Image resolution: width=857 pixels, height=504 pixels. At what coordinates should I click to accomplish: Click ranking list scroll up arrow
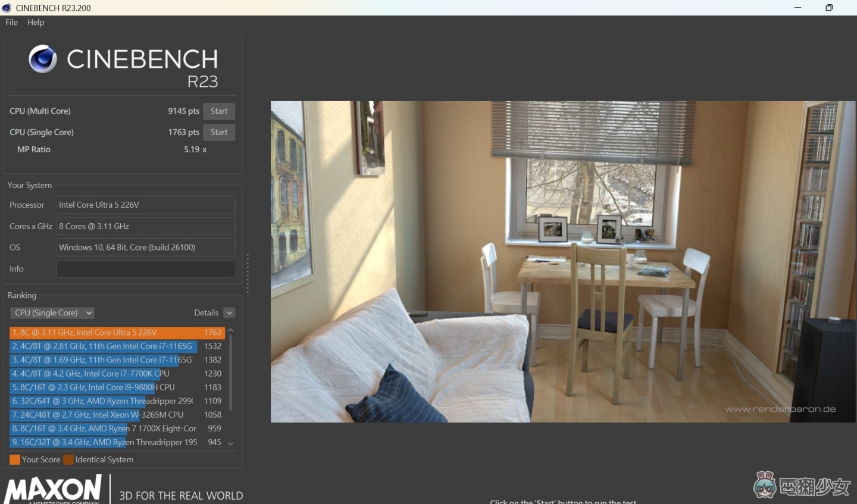231,330
